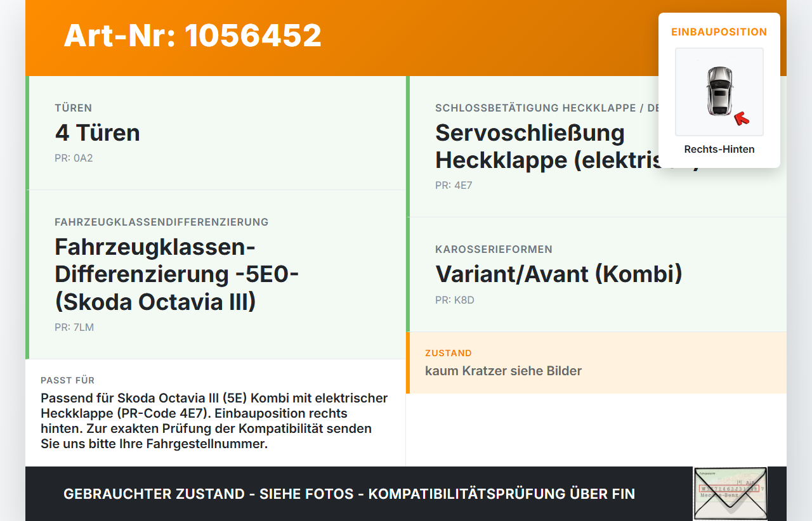
Task: Click the 'Passend für Skoda Octavia III' paragraph
Action: pos(214,421)
